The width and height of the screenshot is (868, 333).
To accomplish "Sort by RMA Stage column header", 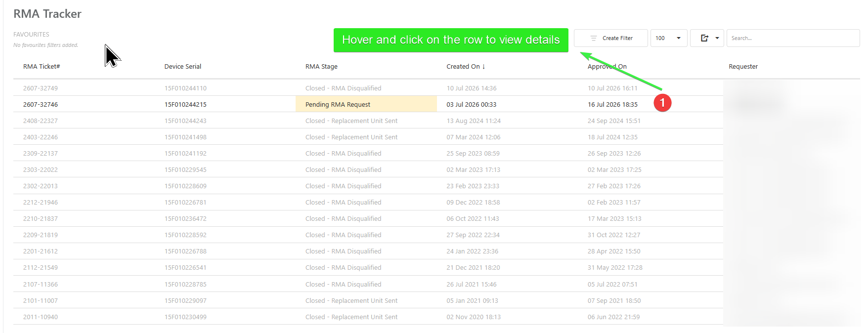I will tap(321, 66).
